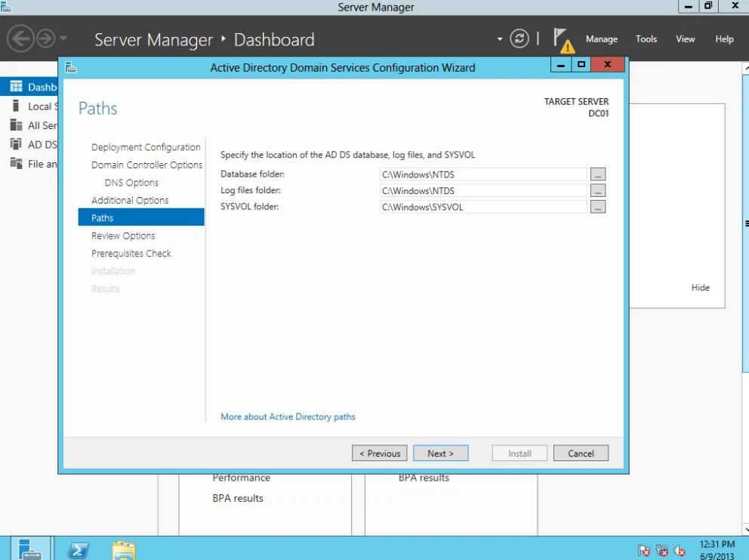Open Performance in the left tile
Screen dimensions: 749x560
click(241, 478)
